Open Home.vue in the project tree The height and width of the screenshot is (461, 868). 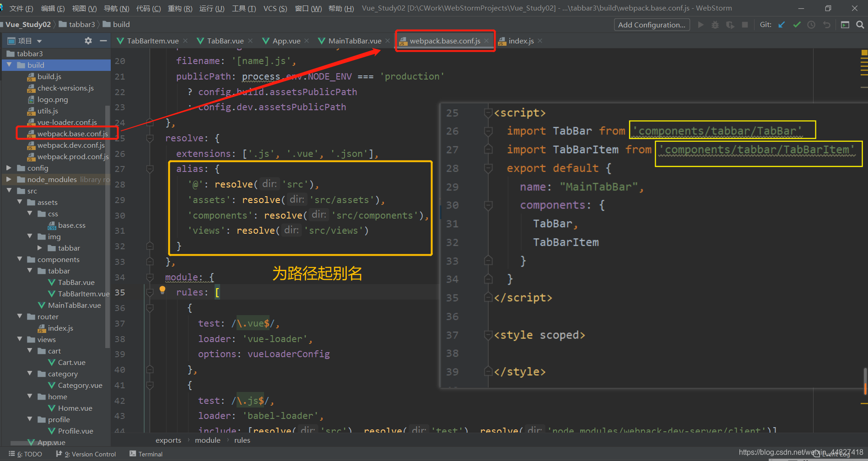70,408
